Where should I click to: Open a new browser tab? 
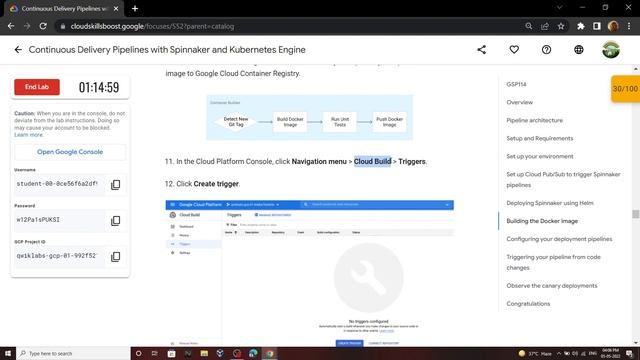pyautogui.click(x=135, y=8)
